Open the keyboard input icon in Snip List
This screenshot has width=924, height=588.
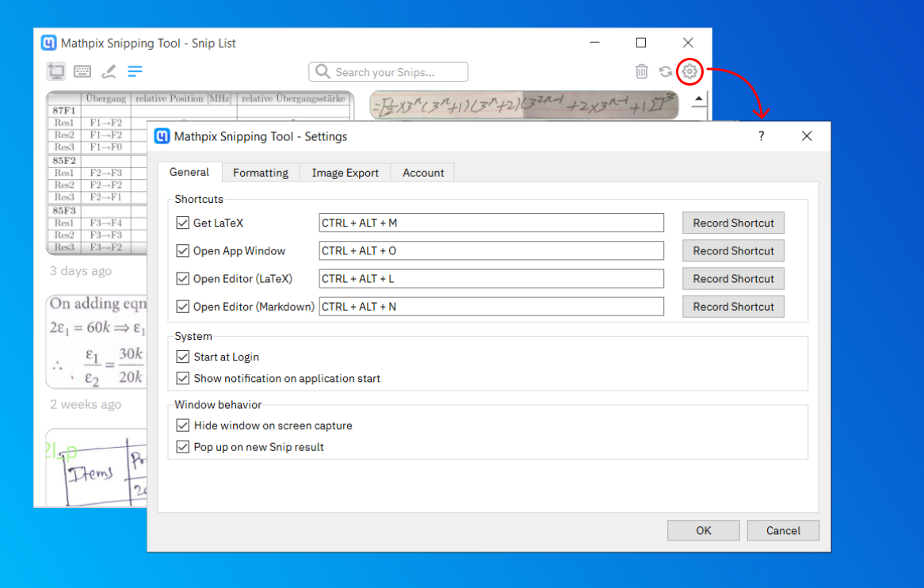[x=82, y=71]
